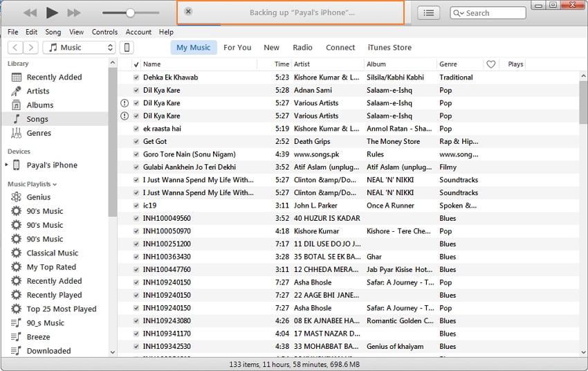Sort by the Time column header
This screenshot has height=371, width=588.
(x=275, y=64)
